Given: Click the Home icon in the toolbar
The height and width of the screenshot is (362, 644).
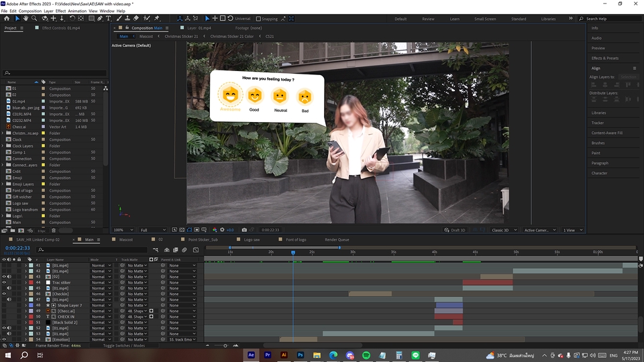Looking at the screenshot, I should pos(7,19).
